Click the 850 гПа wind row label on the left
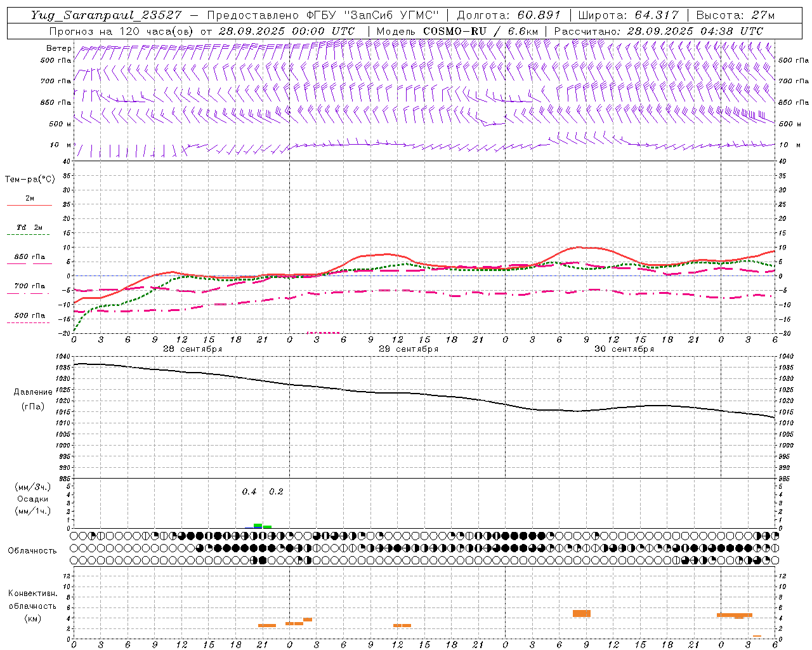The width and height of the screenshot is (812, 650). click(56, 102)
